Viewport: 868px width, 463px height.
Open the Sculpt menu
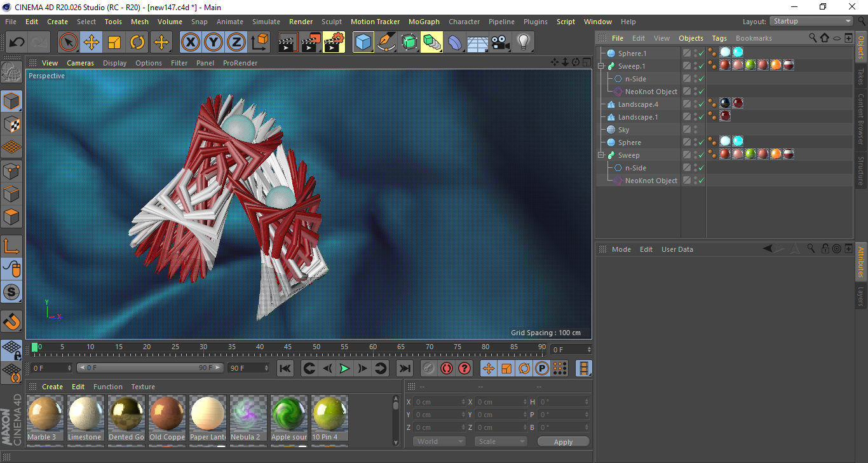click(x=332, y=22)
